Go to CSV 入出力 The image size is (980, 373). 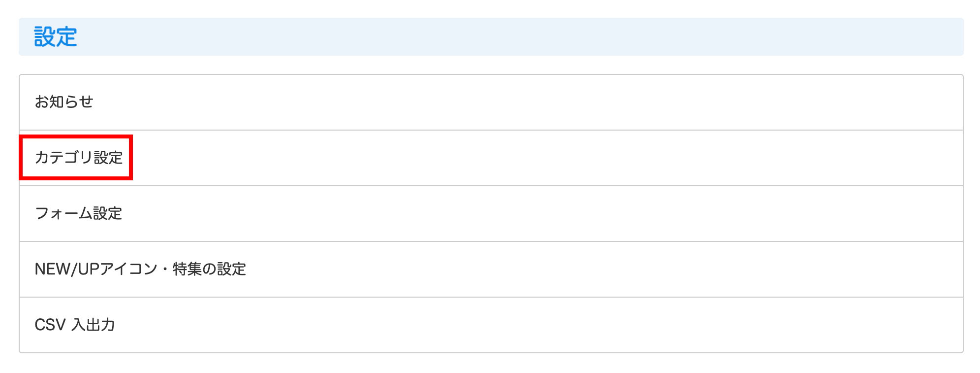point(75,325)
